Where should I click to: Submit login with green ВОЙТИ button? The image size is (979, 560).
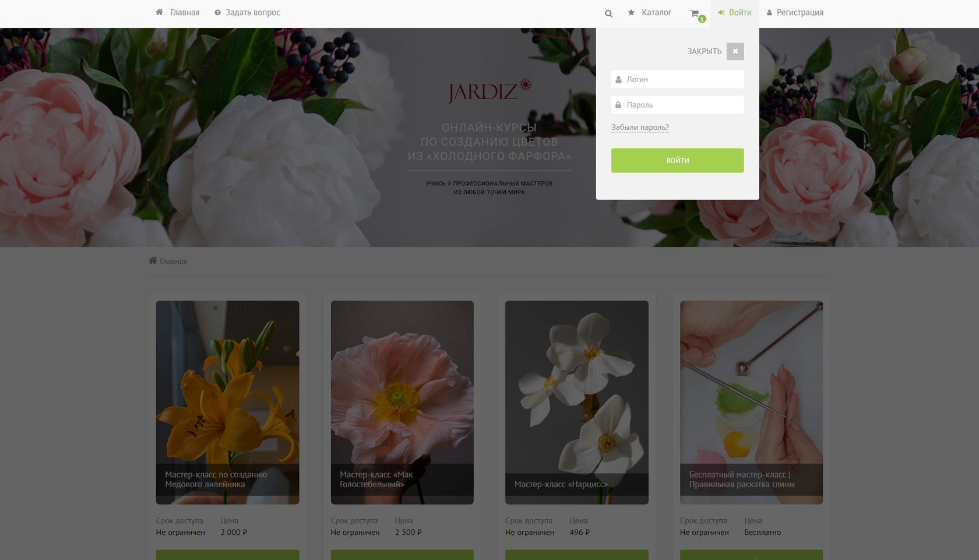click(677, 160)
